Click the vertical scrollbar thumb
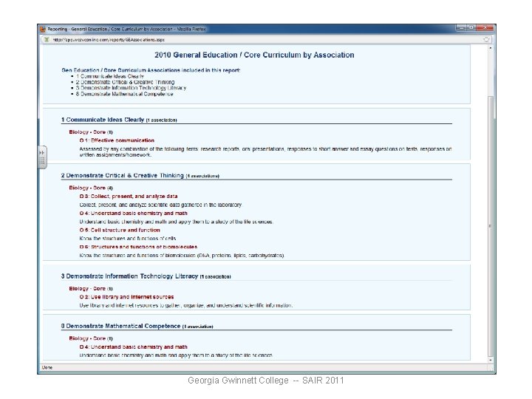This screenshot has height=399, width=532. 491,225
